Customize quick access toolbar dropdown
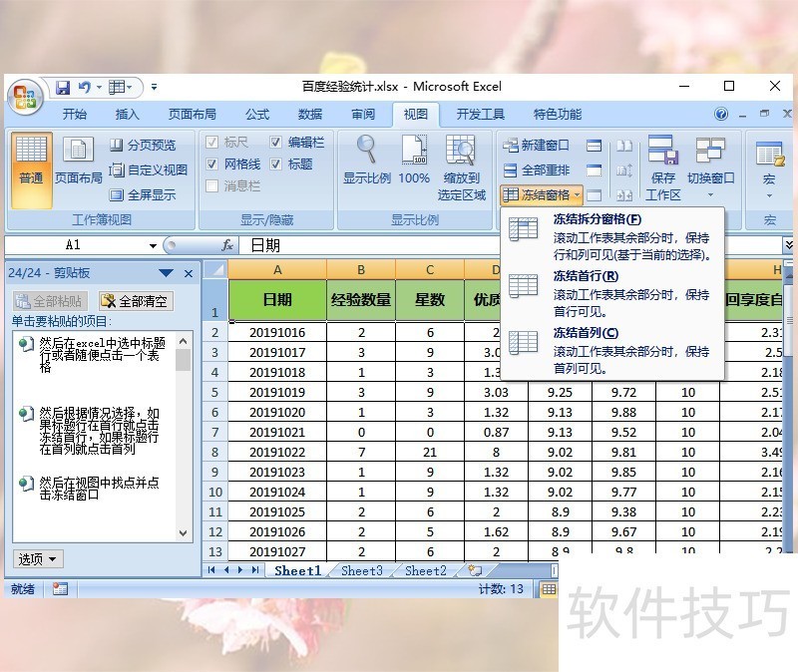The image size is (798, 672). click(155, 88)
